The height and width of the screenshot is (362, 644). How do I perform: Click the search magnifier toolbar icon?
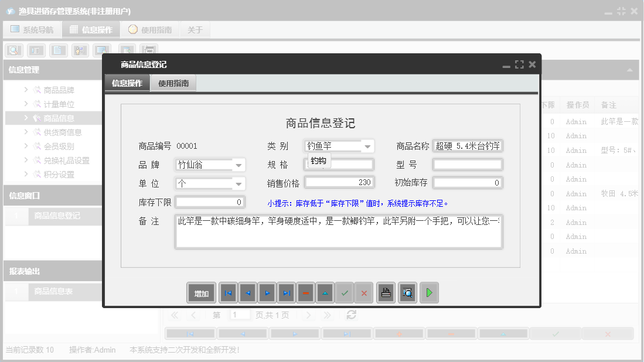pos(13,50)
